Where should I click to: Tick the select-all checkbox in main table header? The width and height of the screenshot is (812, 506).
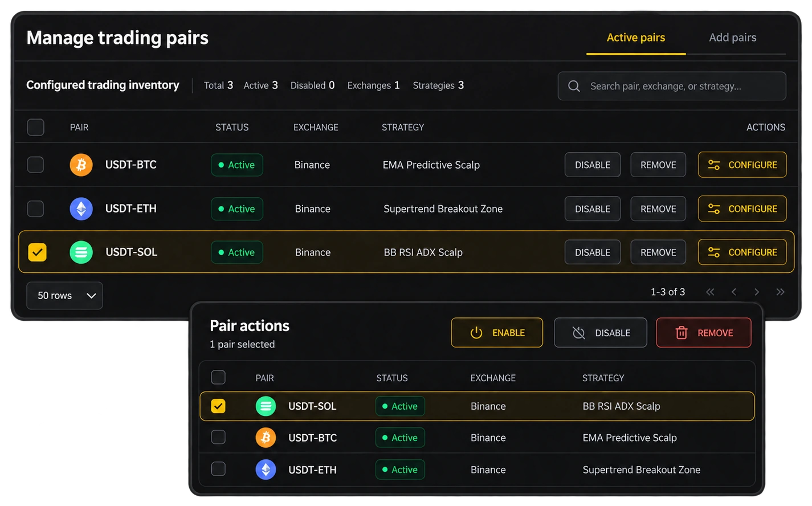pos(35,127)
